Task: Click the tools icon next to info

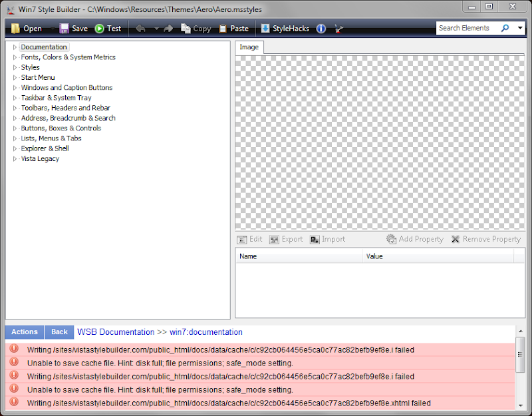Action: (338, 29)
